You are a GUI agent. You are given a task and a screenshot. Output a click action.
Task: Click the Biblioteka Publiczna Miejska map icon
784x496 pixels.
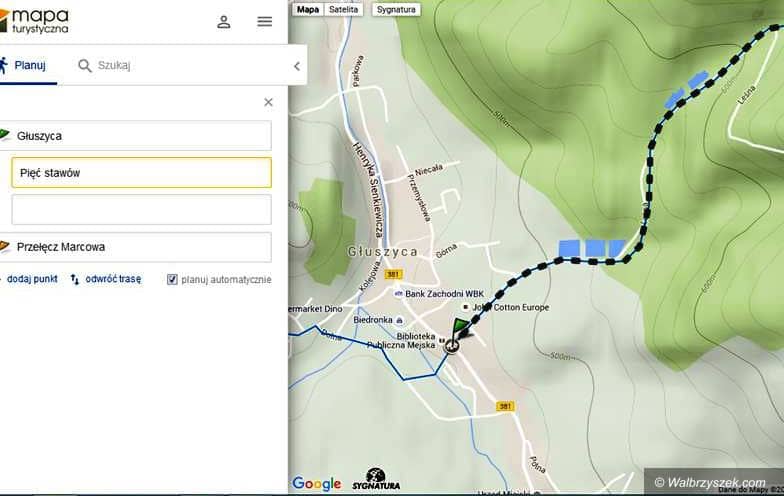pos(442,340)
